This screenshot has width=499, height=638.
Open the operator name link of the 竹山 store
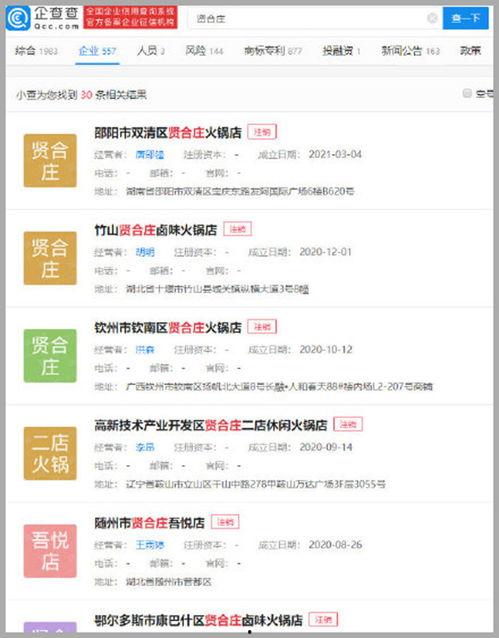145,252
